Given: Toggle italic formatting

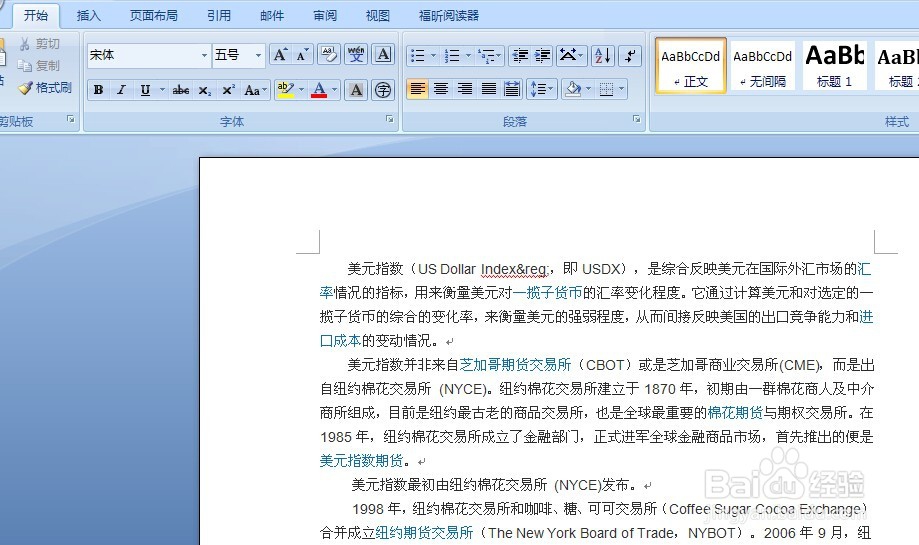Looking at the screenshot, I should click(x=121, y=90).
